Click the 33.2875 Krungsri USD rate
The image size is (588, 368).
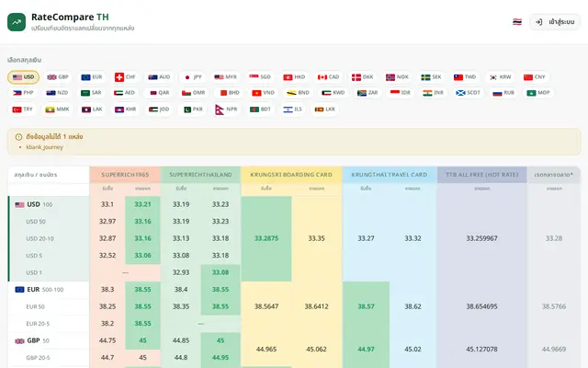click(266, 238)
